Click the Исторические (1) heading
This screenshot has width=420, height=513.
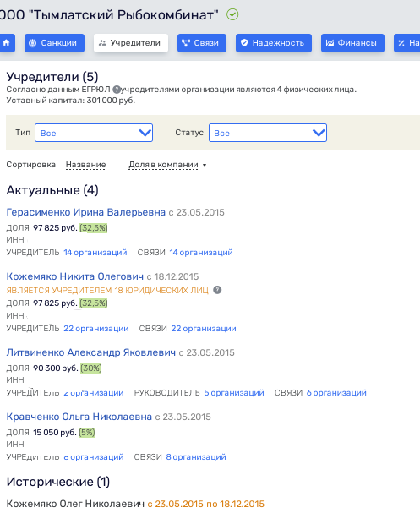point(58,482)
